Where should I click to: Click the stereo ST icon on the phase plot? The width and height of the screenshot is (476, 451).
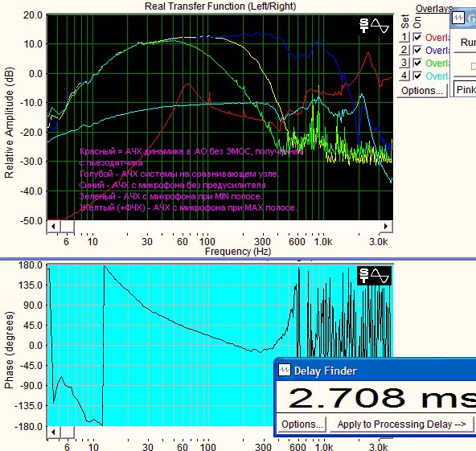363,276
